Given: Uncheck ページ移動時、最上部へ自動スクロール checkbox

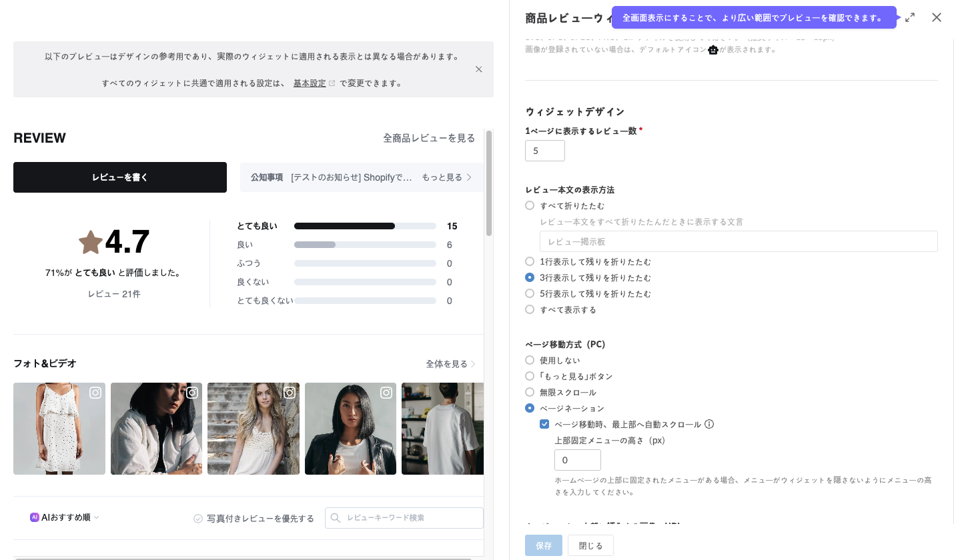Looking at the screenshot, I should (544, 424).
